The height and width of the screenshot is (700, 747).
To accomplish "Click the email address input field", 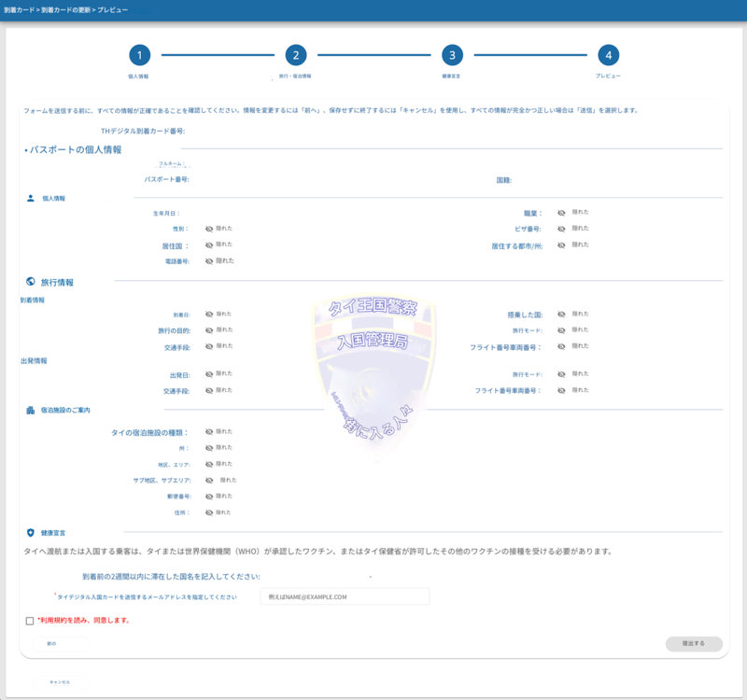I will click(345, 596).
